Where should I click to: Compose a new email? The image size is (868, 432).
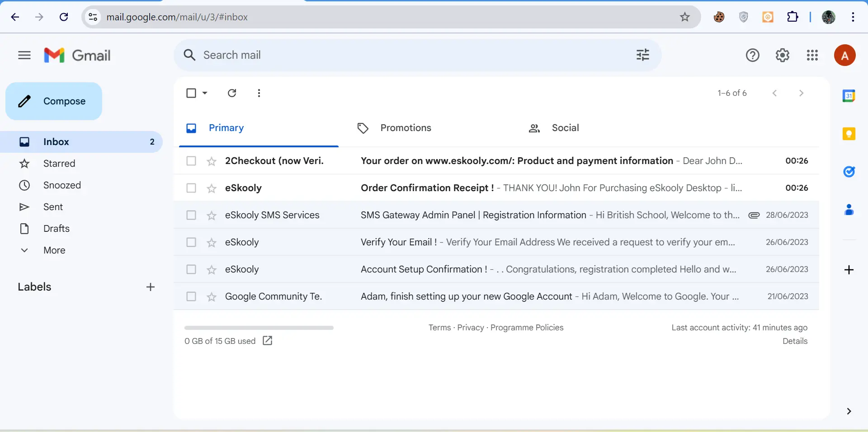click(54, 101)
